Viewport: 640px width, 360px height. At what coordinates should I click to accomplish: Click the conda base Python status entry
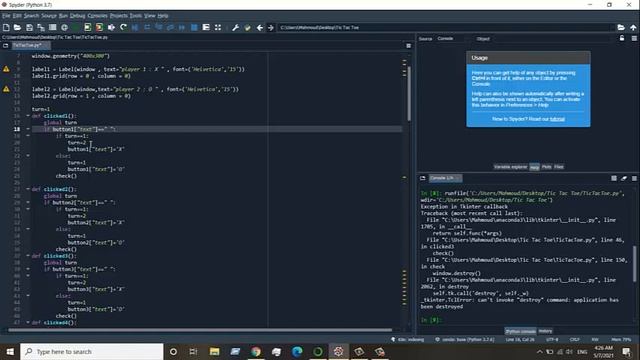[x=465, y=340]
